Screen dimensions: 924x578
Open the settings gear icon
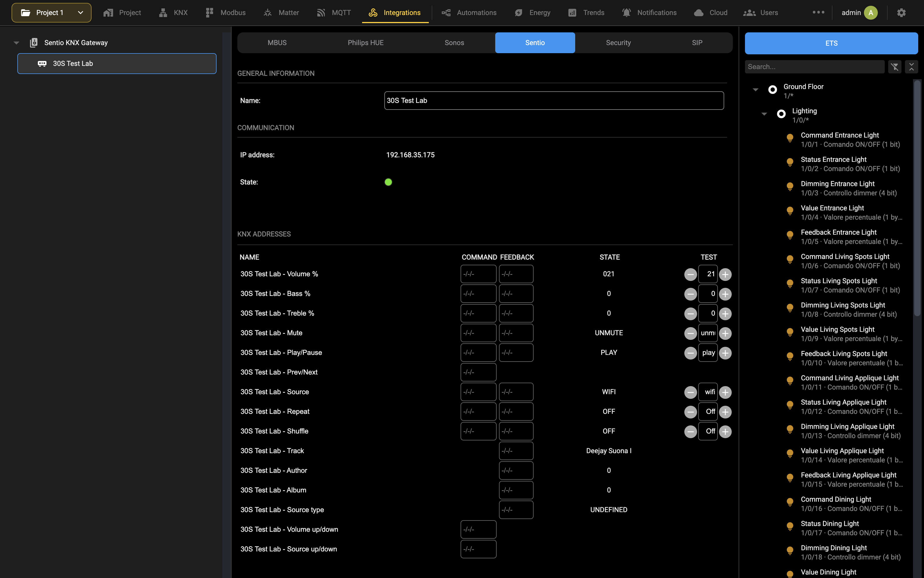pyautogui.click(x=901, y=13)
